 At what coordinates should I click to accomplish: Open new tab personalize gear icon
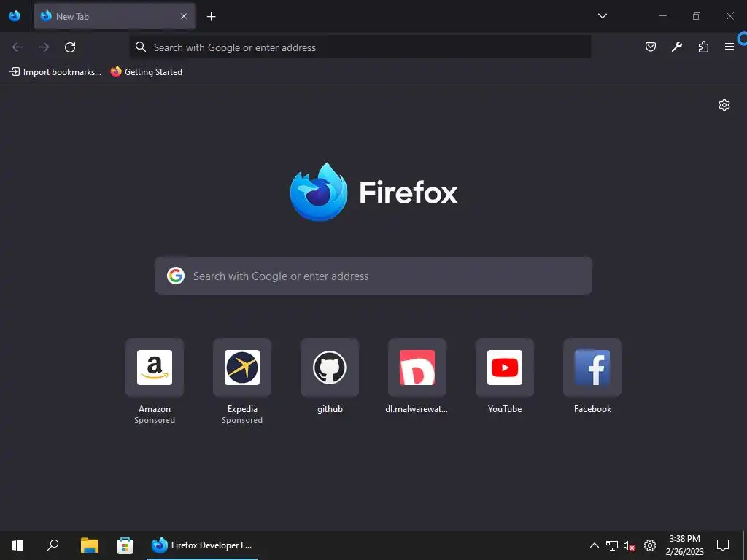(724, 105)
